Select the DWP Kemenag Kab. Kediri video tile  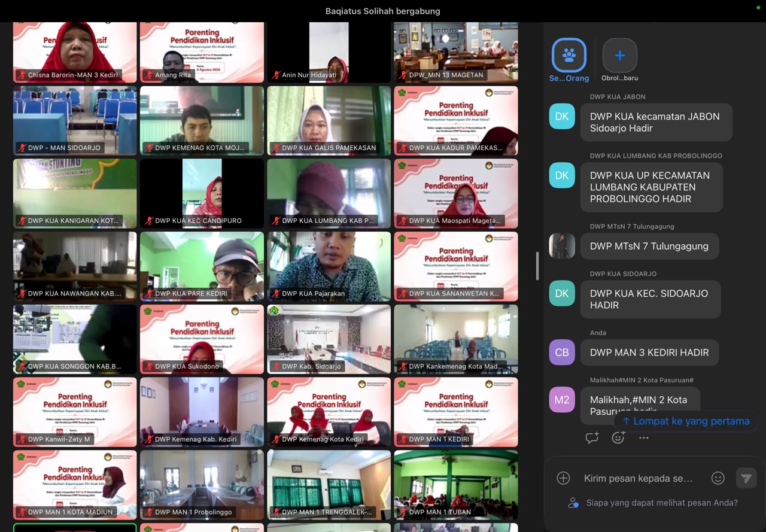click(x=202, y=412)
